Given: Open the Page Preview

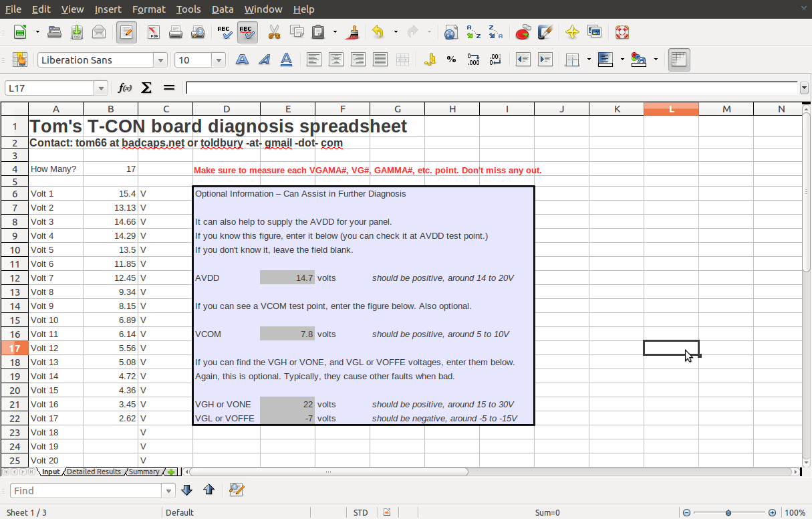Looking at the screenshot, I should [198, 31].
